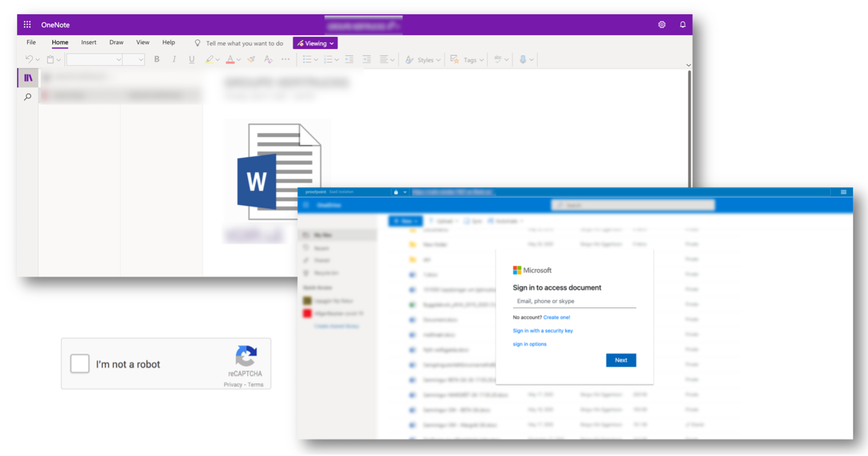The height and width of the screenshot is (456, 868).
Task: Open the OneNote app launcher grid
Action: 27,25
